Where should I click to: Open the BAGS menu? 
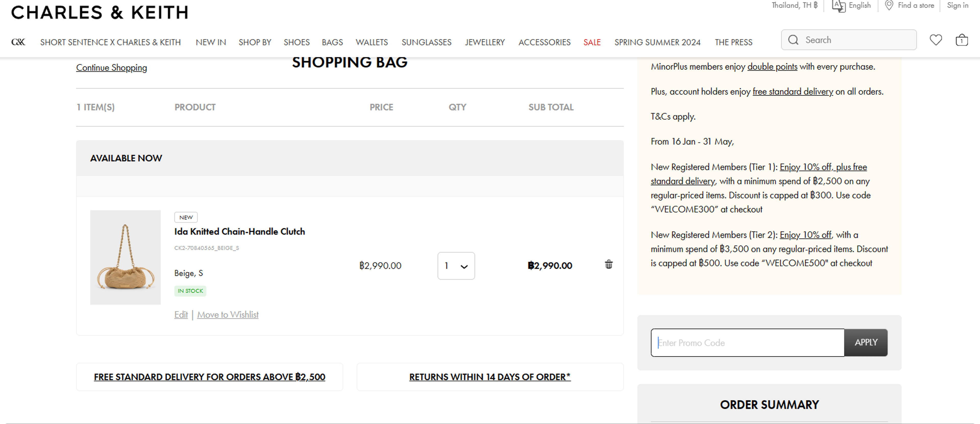(x=332, y=42)
